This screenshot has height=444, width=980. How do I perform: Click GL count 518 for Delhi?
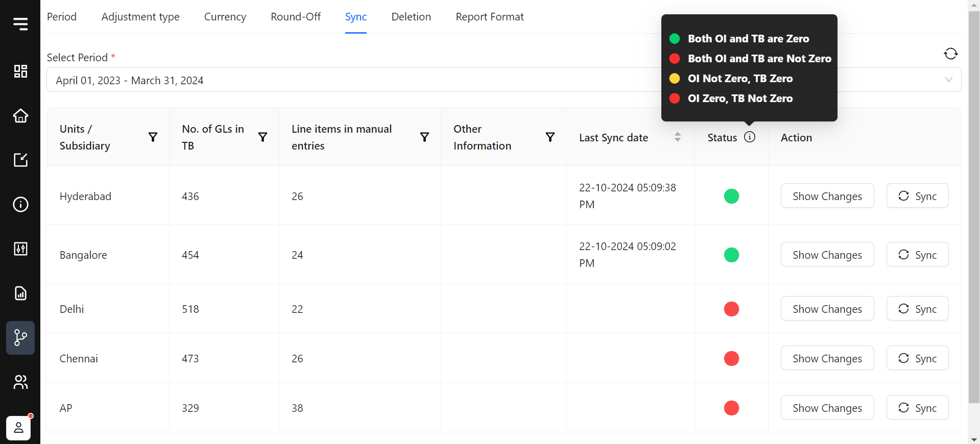point(190,309)
